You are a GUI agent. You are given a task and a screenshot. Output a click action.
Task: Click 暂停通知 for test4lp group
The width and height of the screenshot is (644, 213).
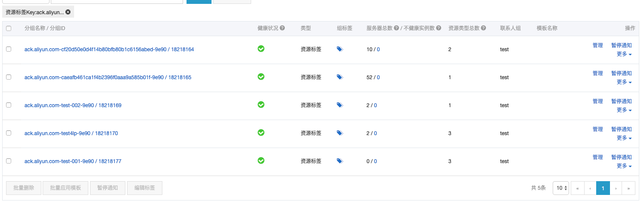point(622,129)
